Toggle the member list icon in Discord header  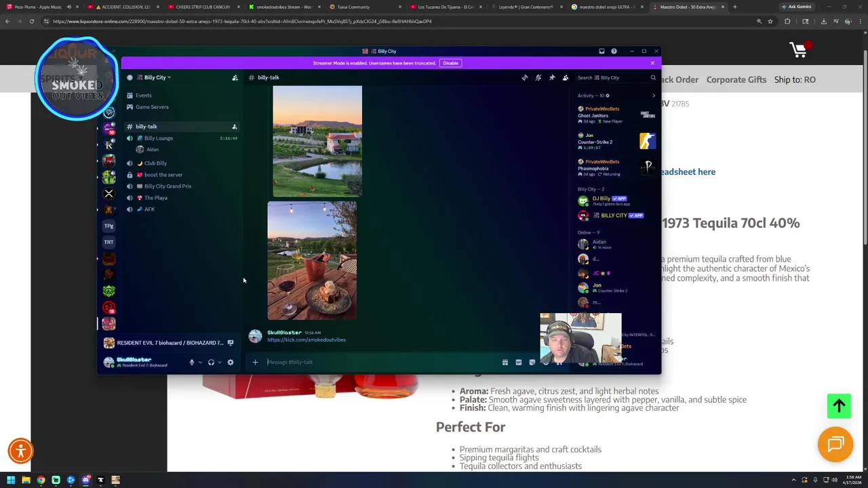566,77
